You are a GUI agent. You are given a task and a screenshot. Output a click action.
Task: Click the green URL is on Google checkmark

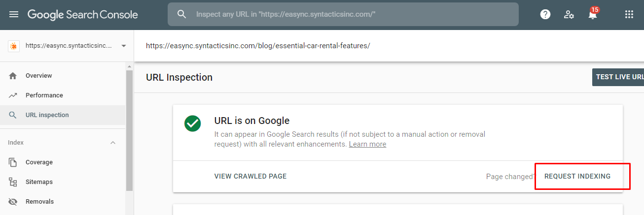point(192,123)
